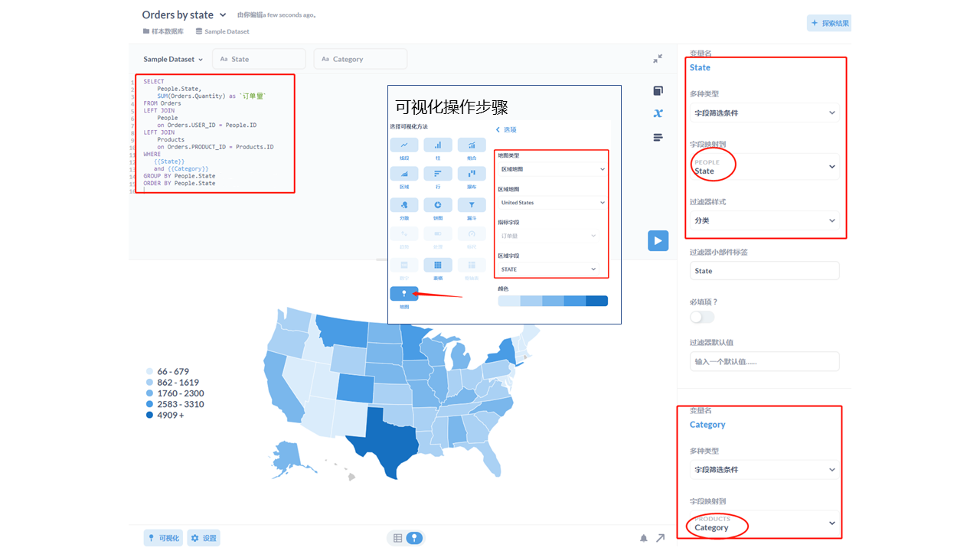Image resolution: width=980 pixels, height=551 pixels.
Task: Click the 探索结果 button at top right
Action: pyautogui.click(x=829, y=22)
